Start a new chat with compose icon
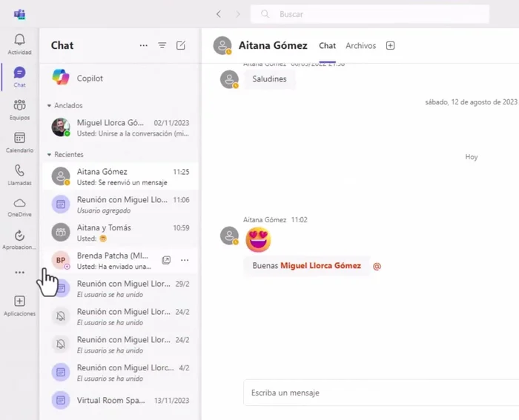519x420 pixels. pyautogui.click(x=181, y=45)
